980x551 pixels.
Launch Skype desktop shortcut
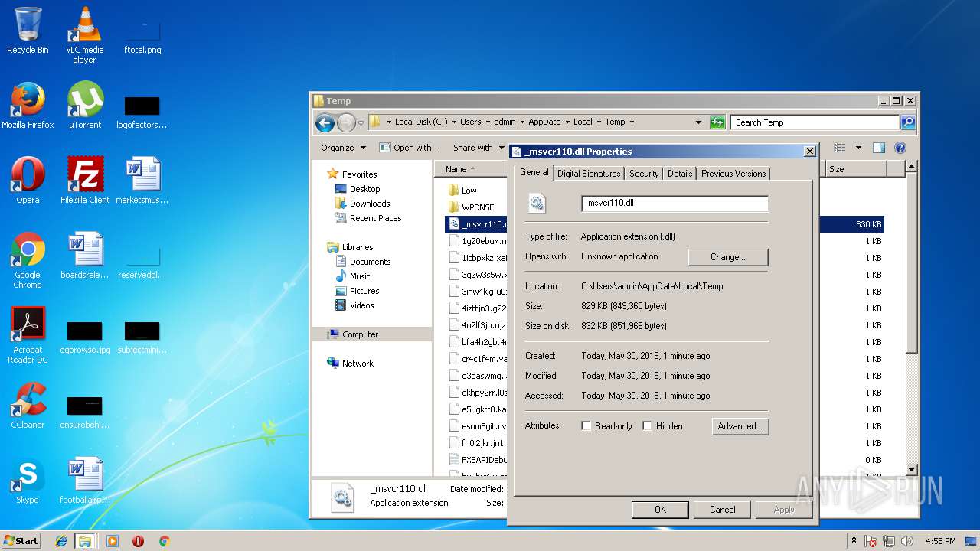click(x=28, y=481)
